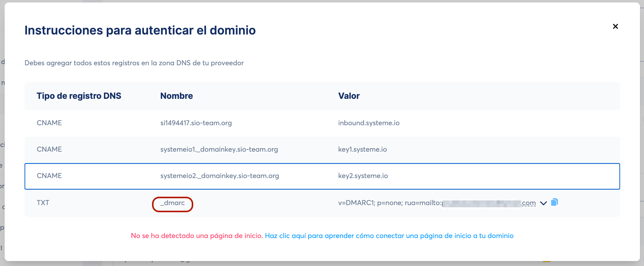644x266 pixels.
Task: Select key1.systeme.io value
Action: tap(362, 149)
